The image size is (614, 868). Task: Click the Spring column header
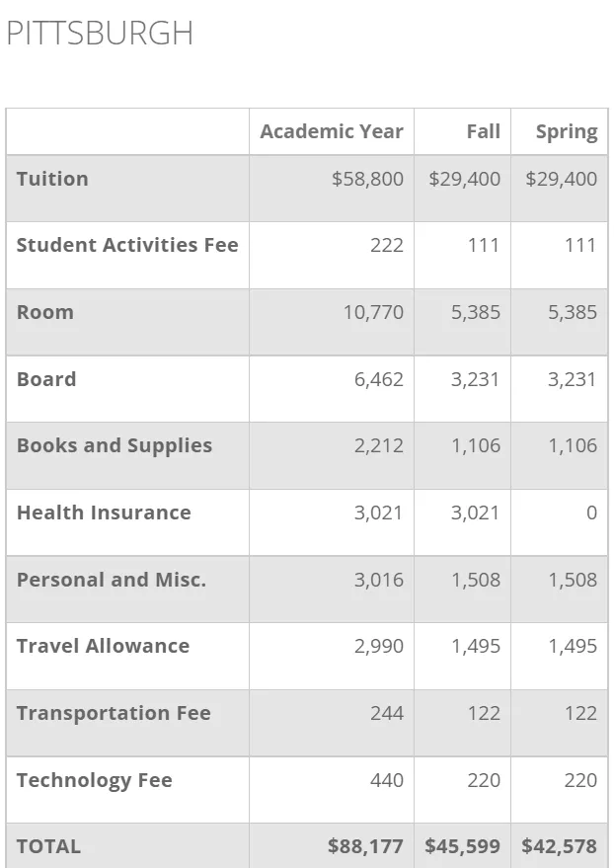click(566, 132)
